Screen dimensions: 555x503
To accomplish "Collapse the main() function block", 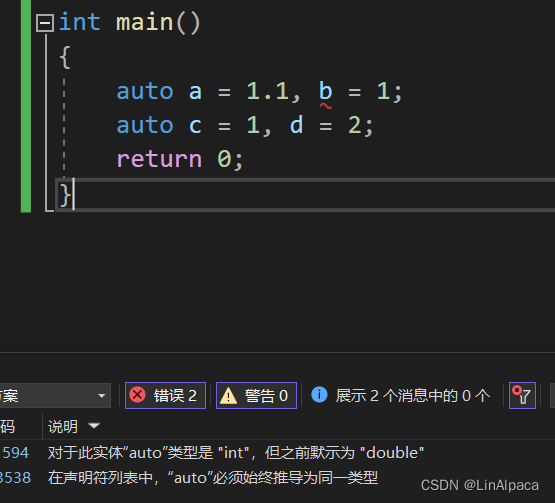I will (45, 23).
